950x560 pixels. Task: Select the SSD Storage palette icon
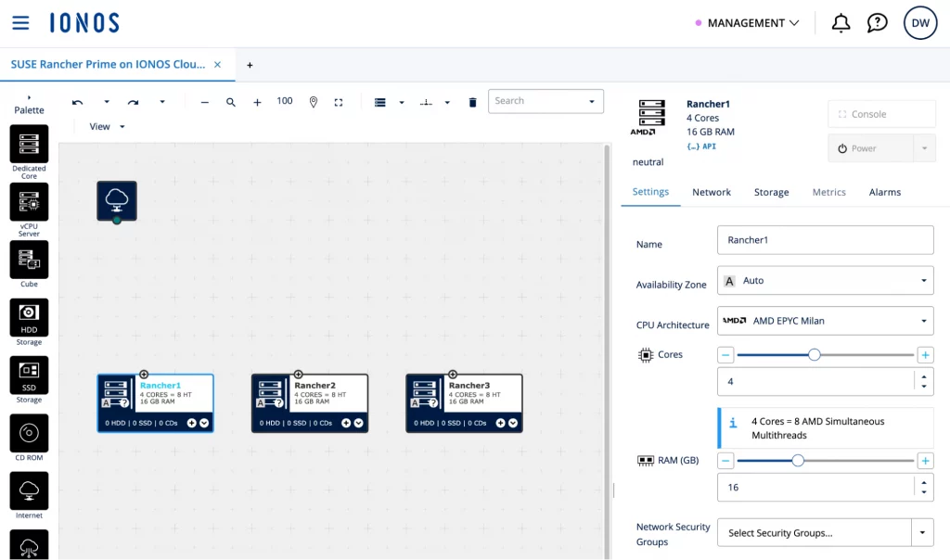coord(29,375)
